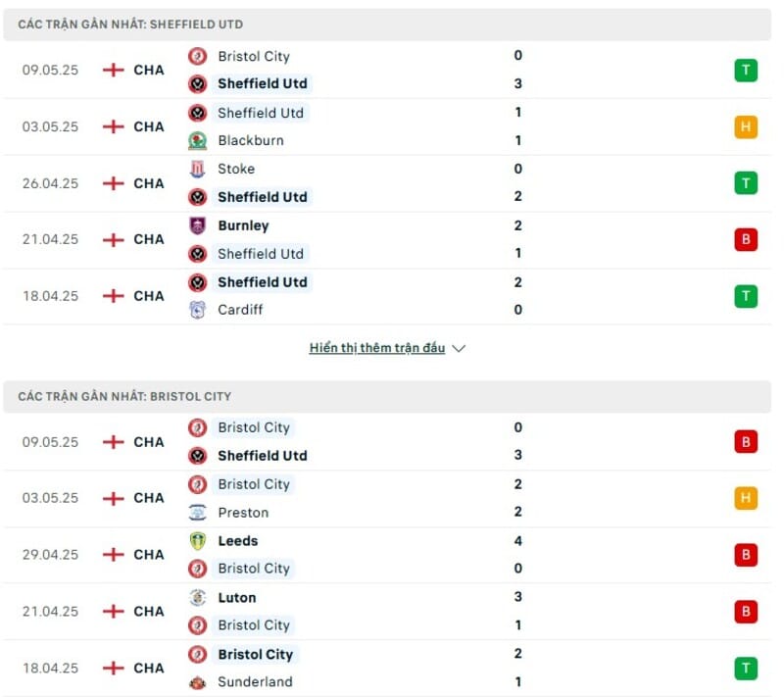Open 'Hiển thị thêm trận đấu' link
784x697 pixels.
pyautogui.click(x=377, y=348)
